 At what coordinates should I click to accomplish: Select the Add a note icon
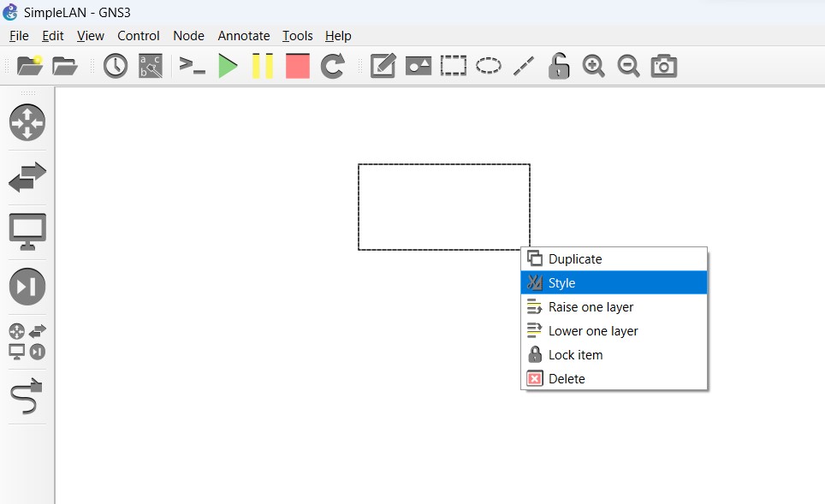point(383,66)
